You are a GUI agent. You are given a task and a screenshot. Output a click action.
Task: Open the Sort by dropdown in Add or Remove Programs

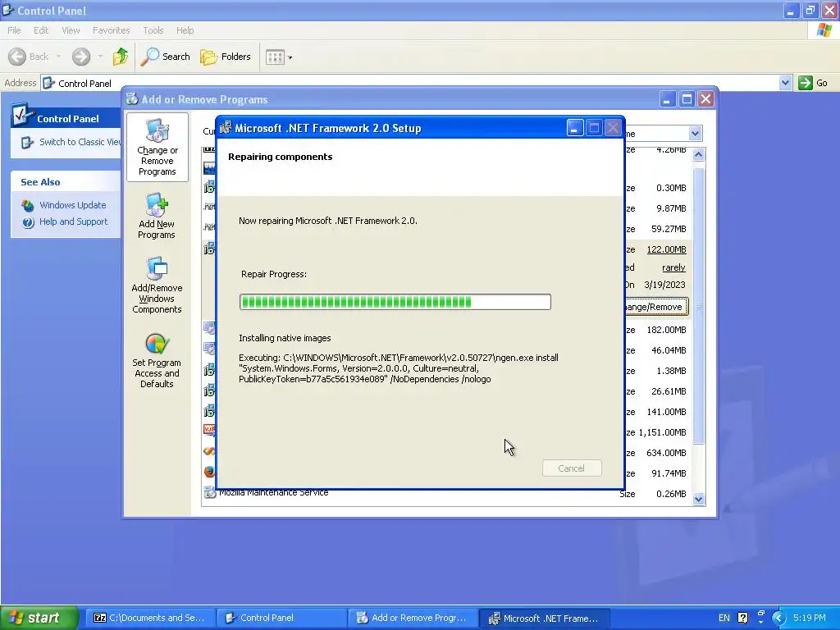(695, 134)
